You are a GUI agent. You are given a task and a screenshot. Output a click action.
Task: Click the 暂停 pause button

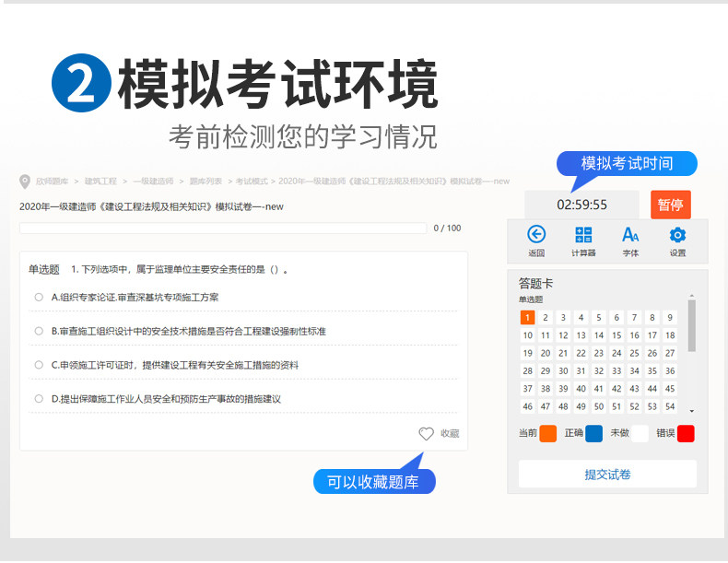click(671, 205)
